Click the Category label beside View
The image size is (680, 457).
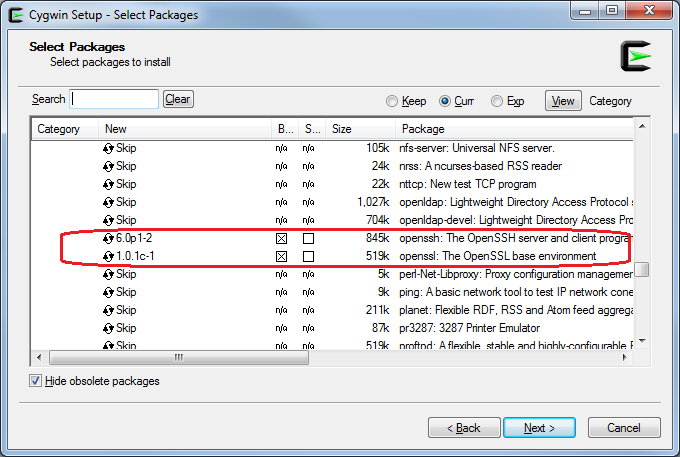point(610,101)
